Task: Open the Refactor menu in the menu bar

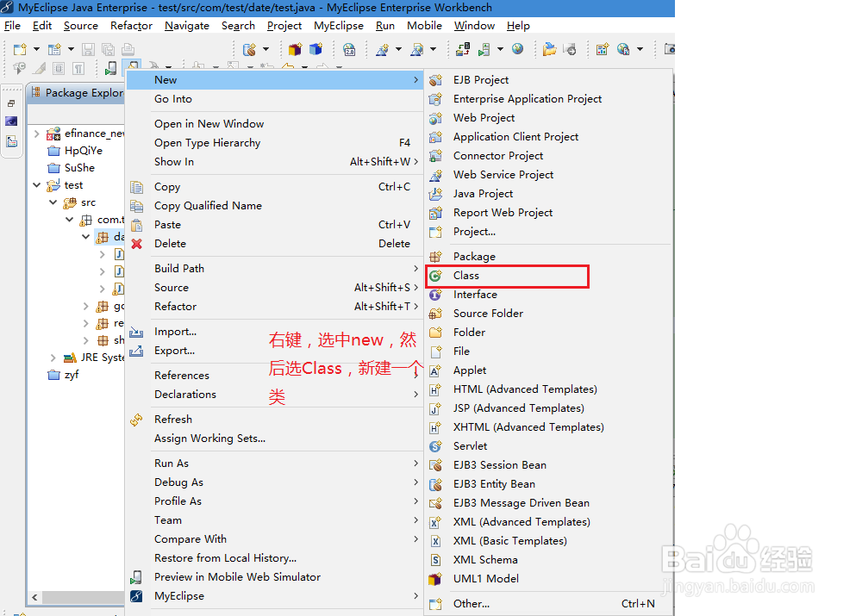Action: (x=131, y=26)
